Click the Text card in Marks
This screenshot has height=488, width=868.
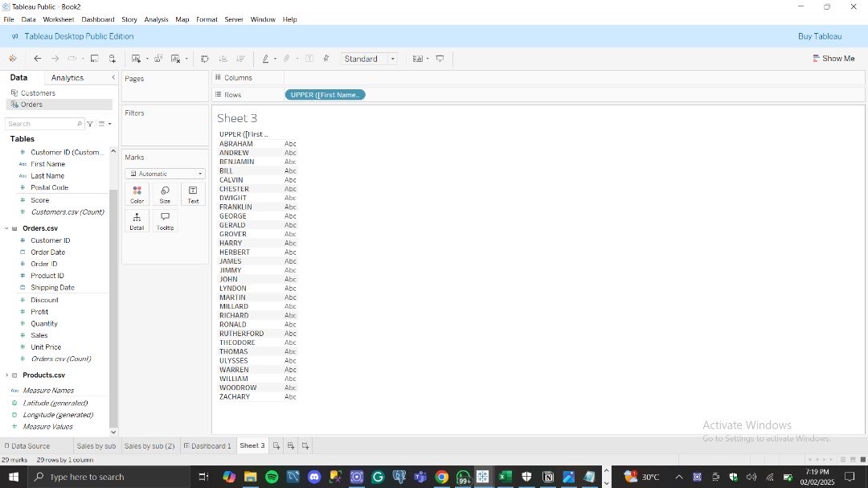(x=193, y=195)
